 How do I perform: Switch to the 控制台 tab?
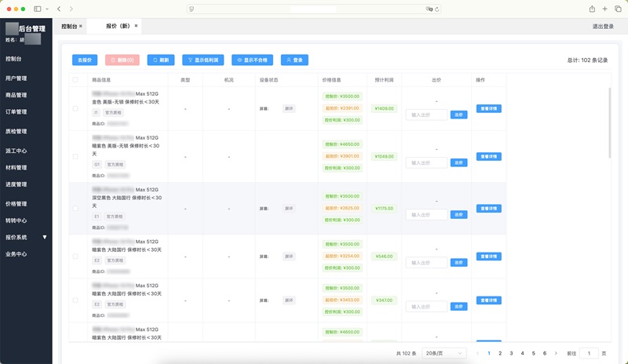[x=69, y=26]
